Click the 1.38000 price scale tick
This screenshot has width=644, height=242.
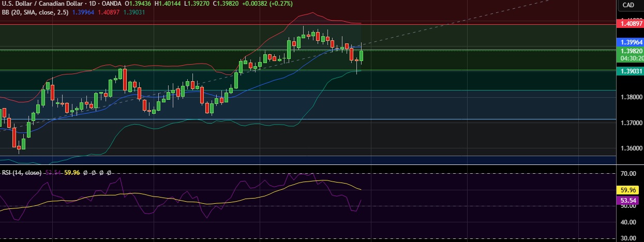click(631, 97)
